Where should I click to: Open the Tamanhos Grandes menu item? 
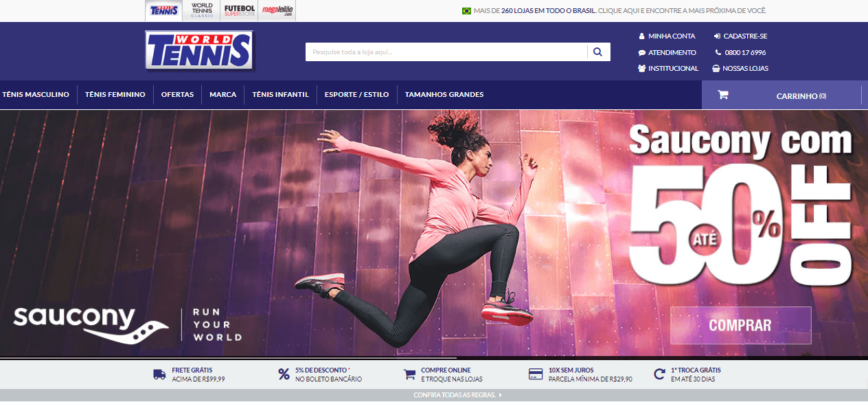444,95
